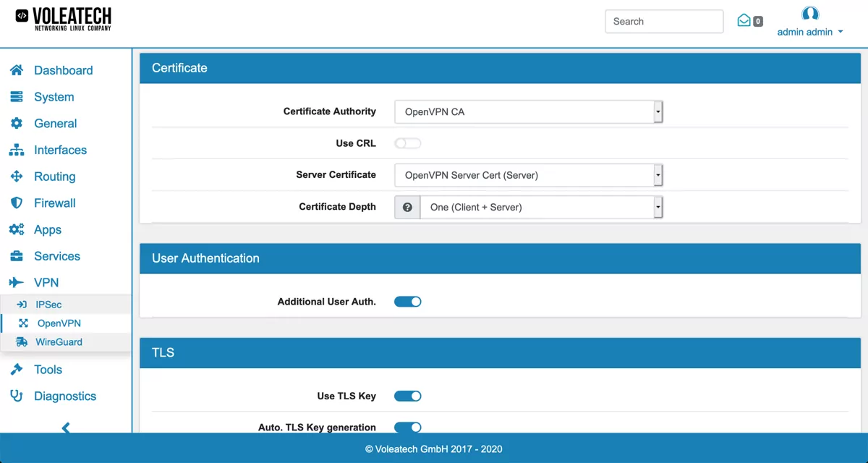
Task: Click the Certificate Depth help button
Action: pyautogui.click(x=407, y=206)
